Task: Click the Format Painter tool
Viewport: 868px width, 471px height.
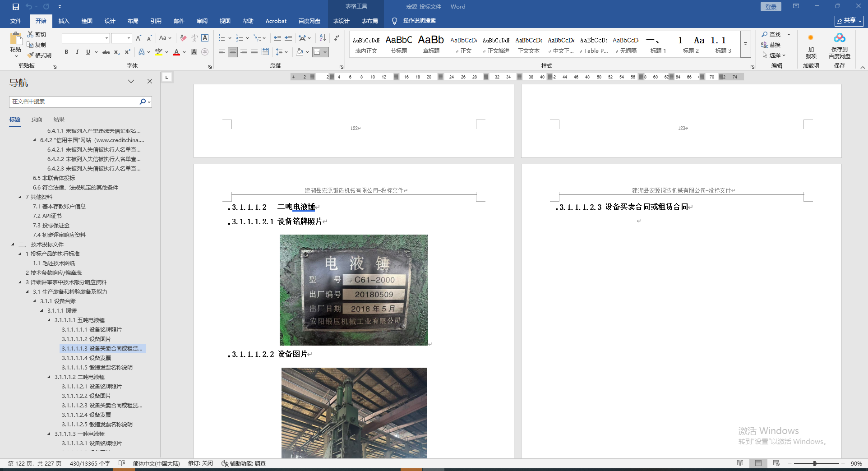Action: tap(39, 55)
